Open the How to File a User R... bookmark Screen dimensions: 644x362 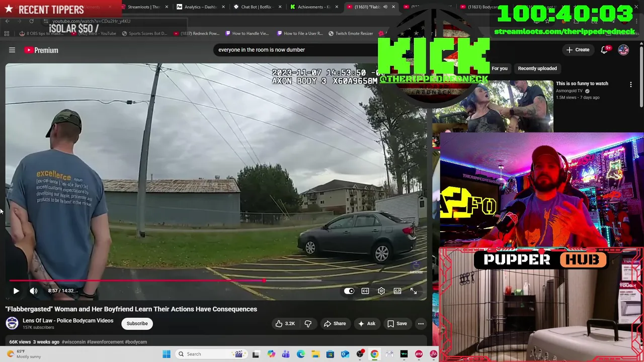pyautogui.click(x=299, y=34)
